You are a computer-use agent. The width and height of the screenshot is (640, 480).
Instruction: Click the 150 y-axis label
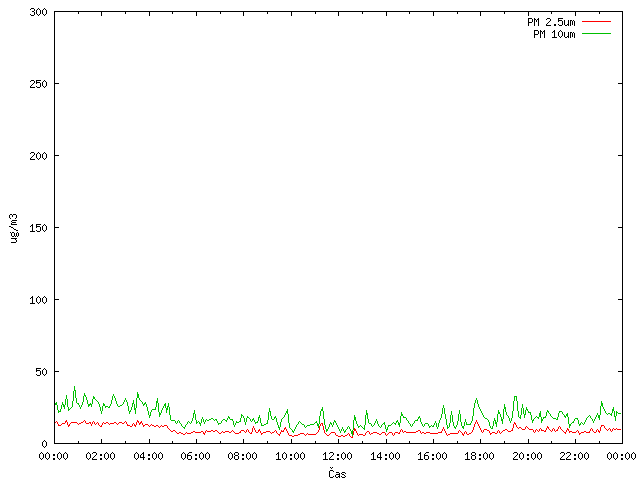click(38, 228)
